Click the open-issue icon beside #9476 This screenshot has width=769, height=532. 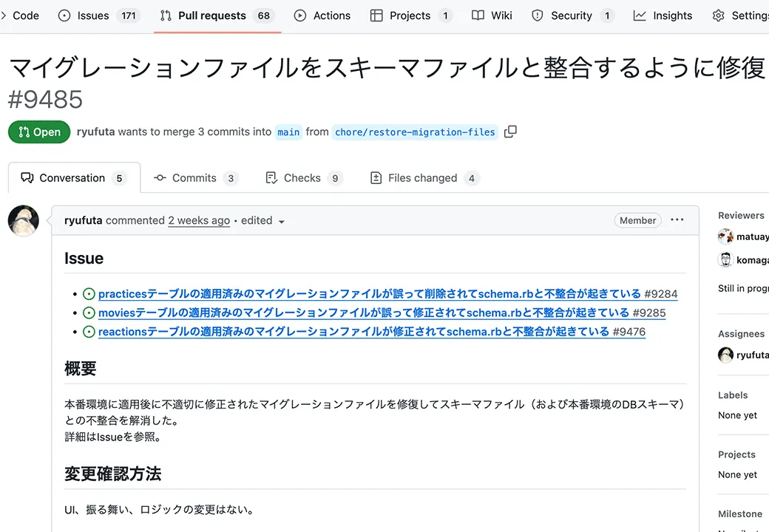pos(89,332)
